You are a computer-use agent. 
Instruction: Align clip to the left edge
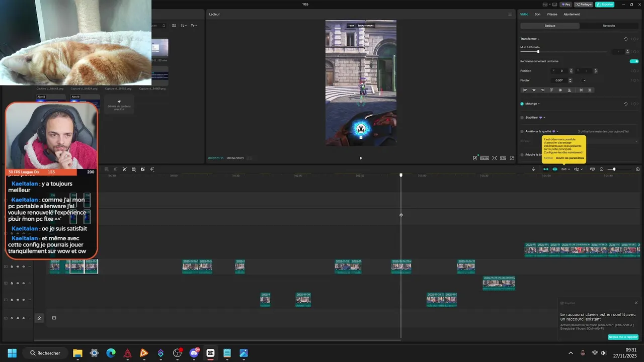(x=525, y=90)
